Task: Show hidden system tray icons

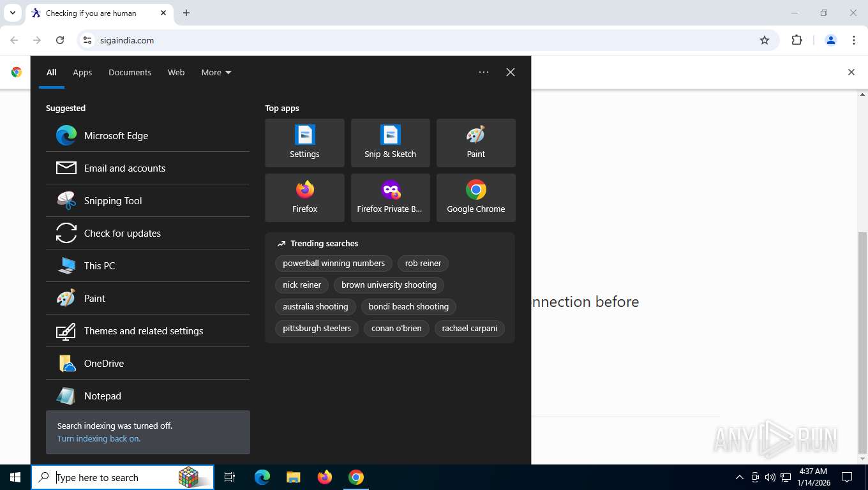Action: 740,477
